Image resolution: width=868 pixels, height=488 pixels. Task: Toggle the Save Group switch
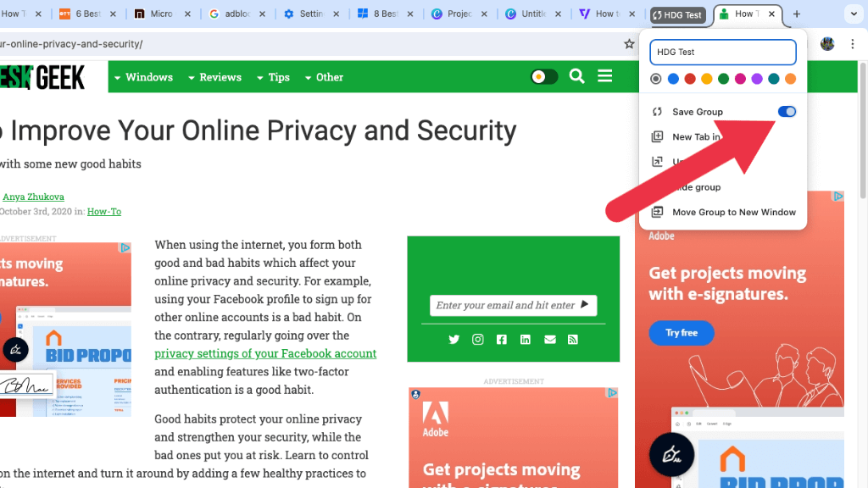click(787, 112)
